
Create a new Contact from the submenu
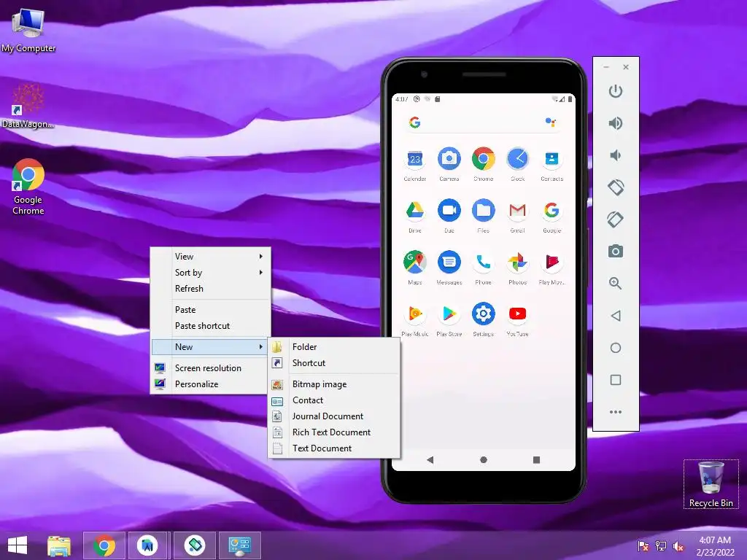[334, 400]
